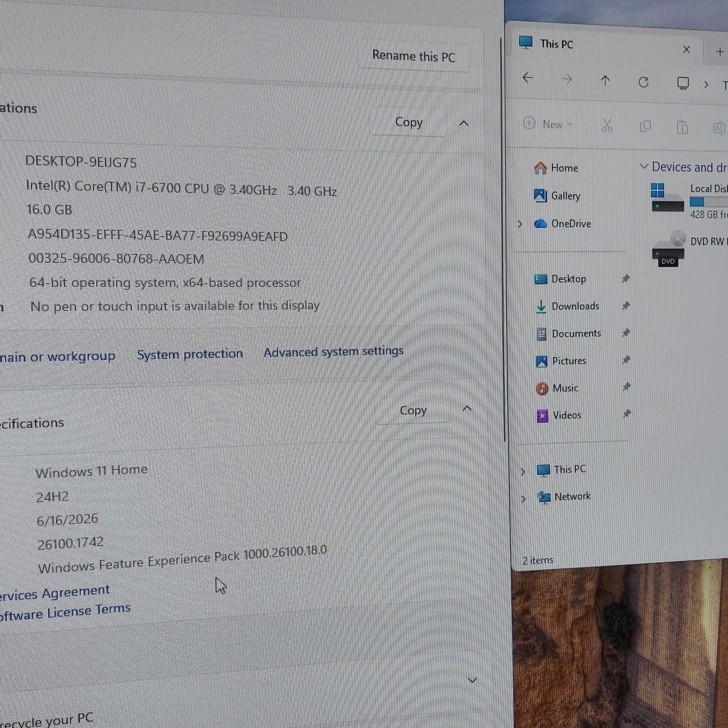The image size is (728, 728).
Task: Select OneDrive in the navigation pane
Action: 563,224
